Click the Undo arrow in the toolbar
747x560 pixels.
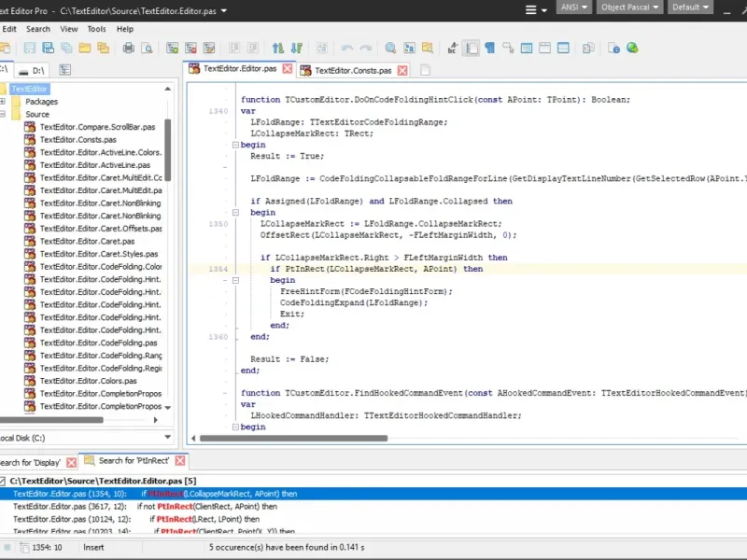(x=347, y=48)
